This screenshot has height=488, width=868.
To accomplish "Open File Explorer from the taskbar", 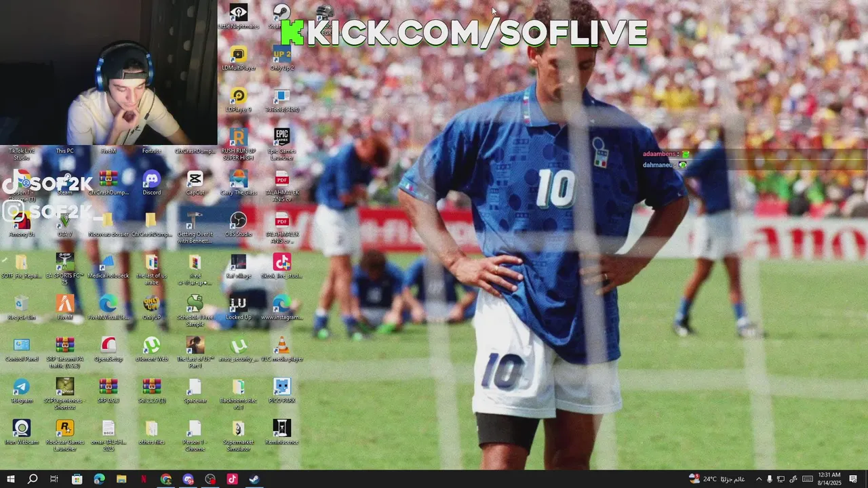I will pos(121,479).
